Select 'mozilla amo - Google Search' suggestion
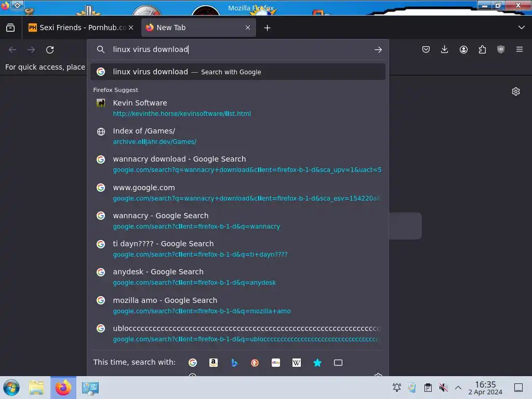Viewport: 532px width, 399px height. 238,305
